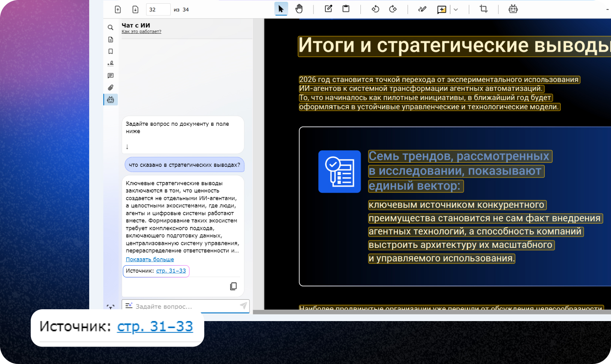Select the Hand tool for panning
This screenshot has height=364, width=611.
(299, 9)
